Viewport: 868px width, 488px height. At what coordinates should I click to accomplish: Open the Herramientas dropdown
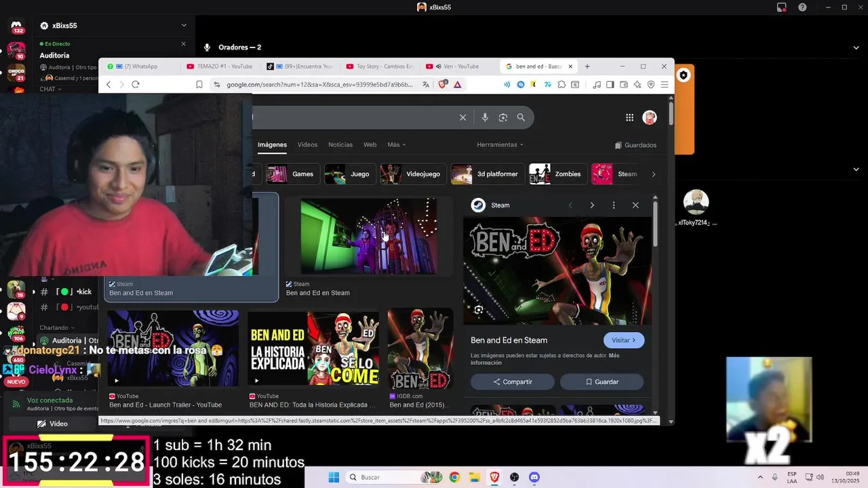500,145
